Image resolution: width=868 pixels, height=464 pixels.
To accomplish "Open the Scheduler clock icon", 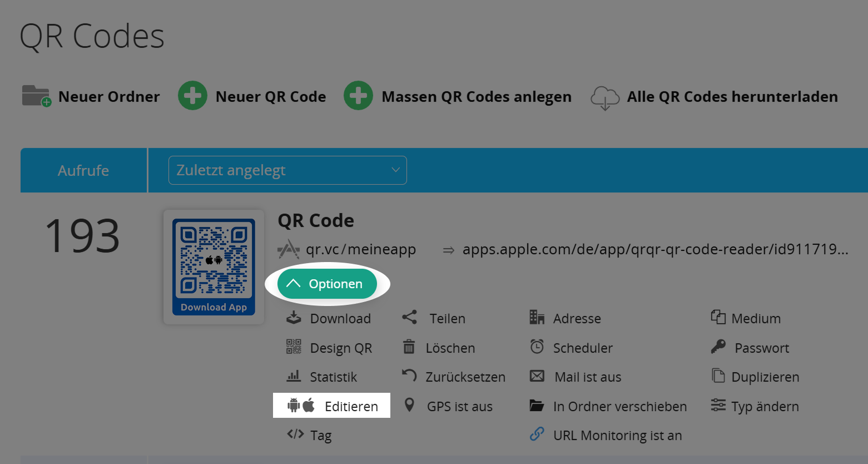I will (537, 347).
